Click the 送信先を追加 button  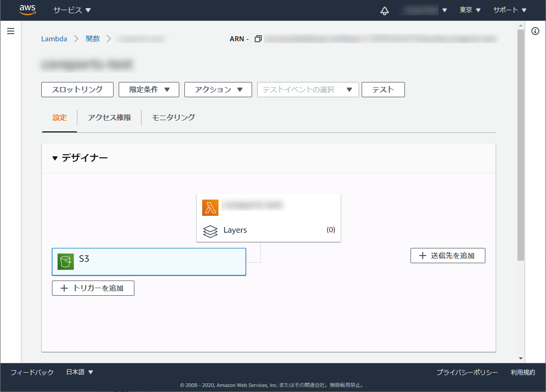pos(448,256)
